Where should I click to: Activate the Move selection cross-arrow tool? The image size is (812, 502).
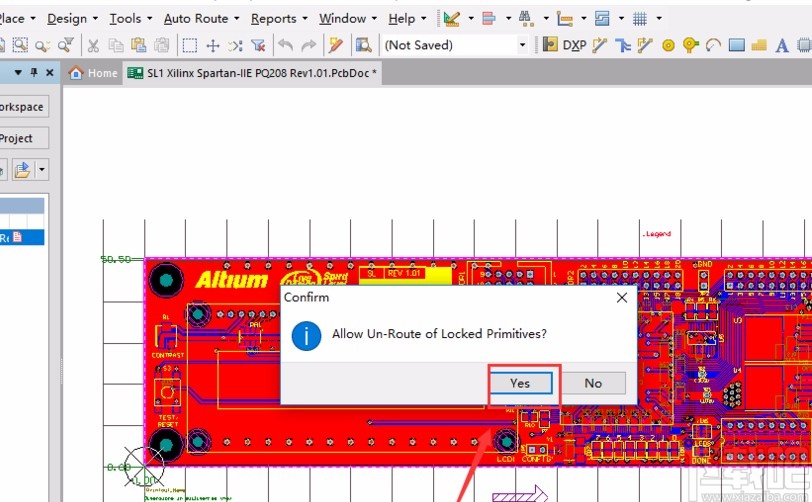[213, 46]
